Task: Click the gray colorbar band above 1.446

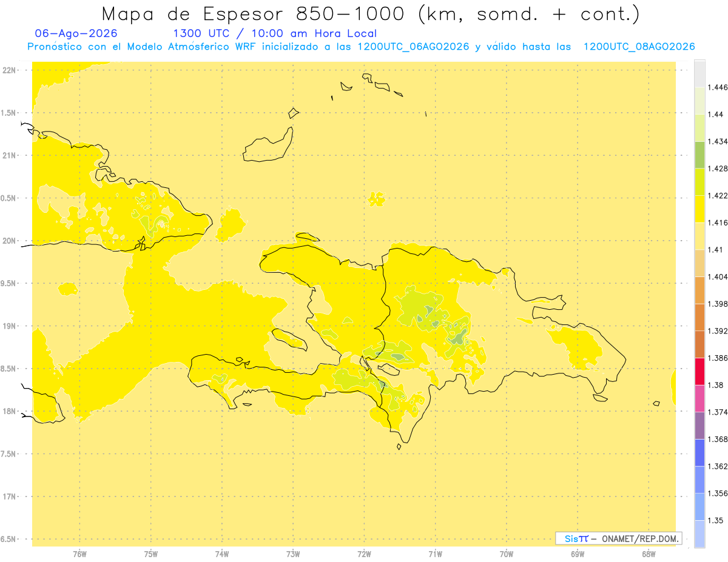Action: 699,74
